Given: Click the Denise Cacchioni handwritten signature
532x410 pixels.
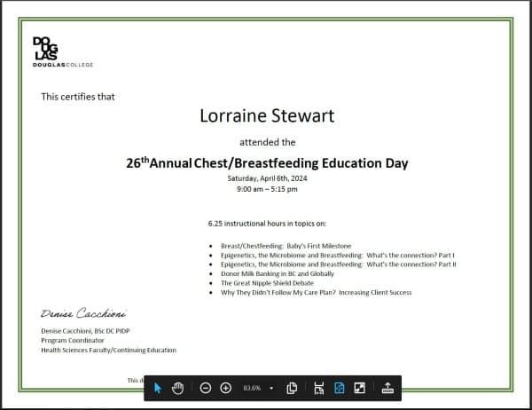Looking at the screenshot, I should click(x=83, y=314).
